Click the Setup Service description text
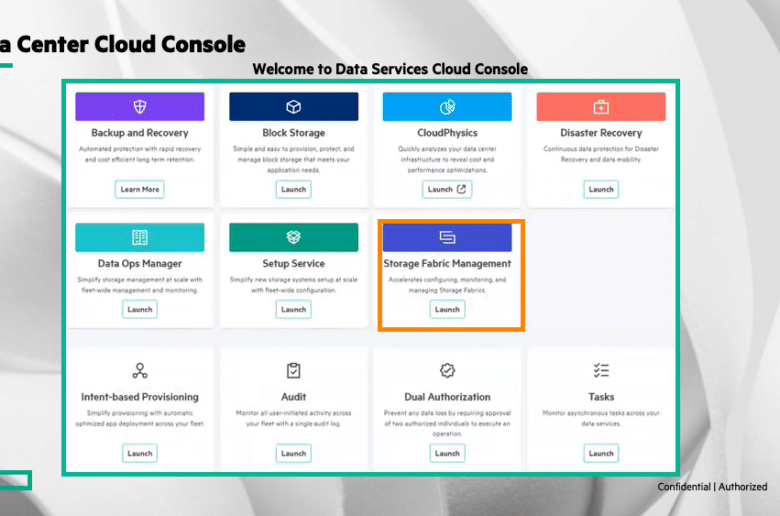 (293, 285)
